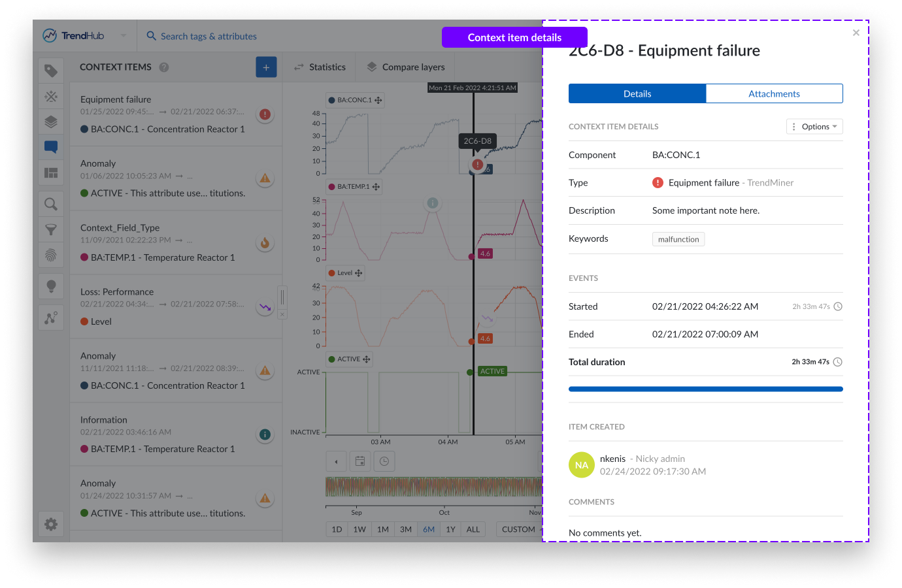
Task: Click the lightbulb recommendations icon
Action: coord(51,286)
